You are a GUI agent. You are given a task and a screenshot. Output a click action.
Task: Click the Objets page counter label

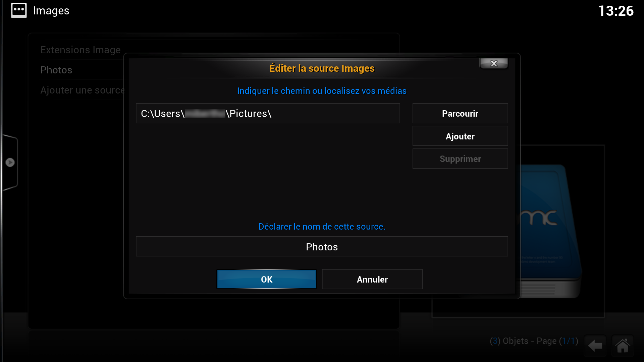point(534,341)
